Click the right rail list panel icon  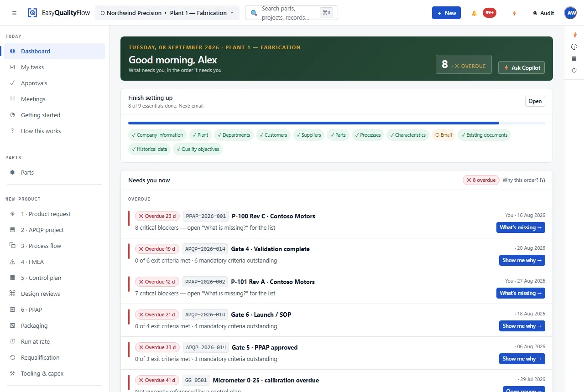click(574, 59)
